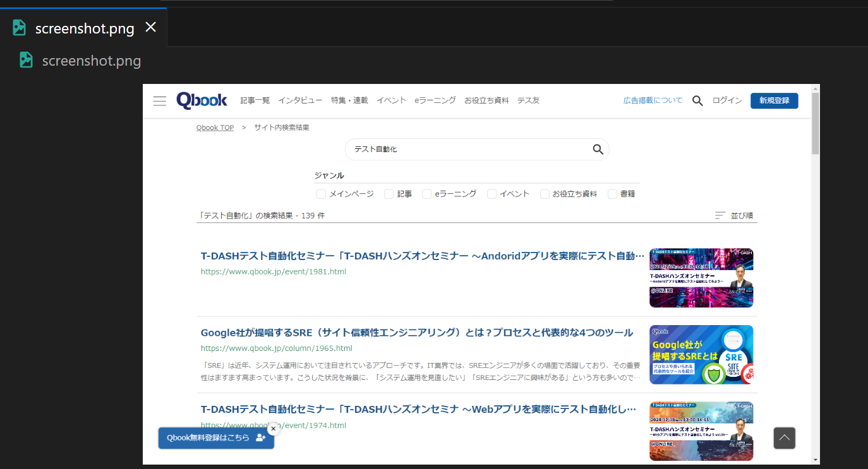
Task: Open the hamburger navigation menu
Action: tap(159, 100)
